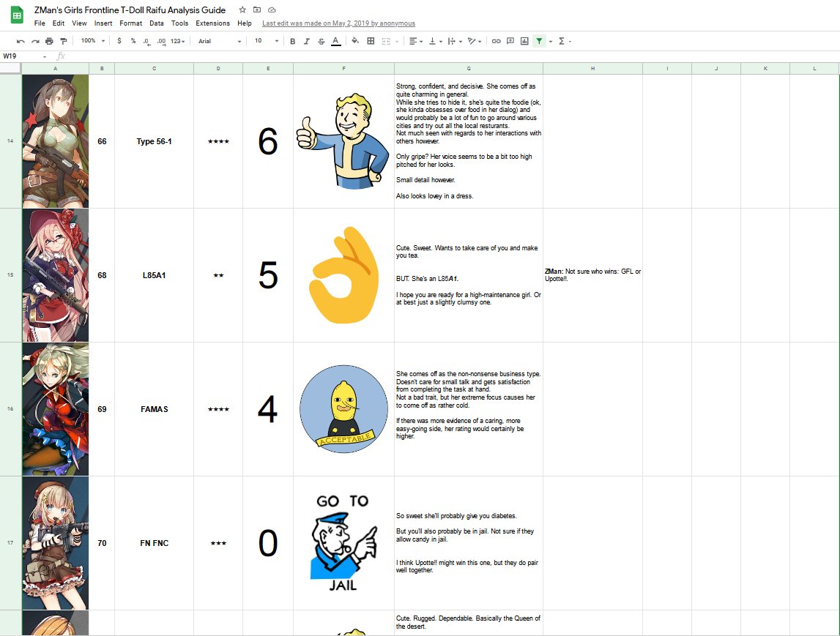The image size is (840, 636).
Task: Open the 123 more formats dropdown
Action: [177, 41]
